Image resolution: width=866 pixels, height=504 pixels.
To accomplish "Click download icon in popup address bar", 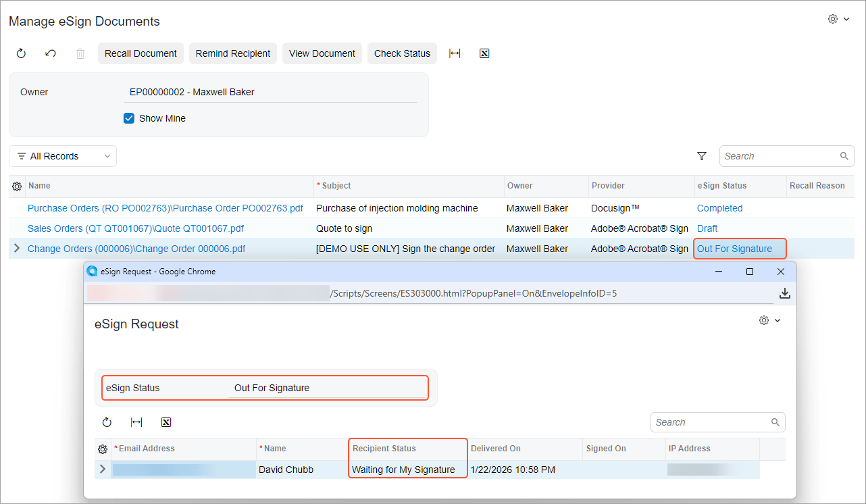I will coord(784,293).
